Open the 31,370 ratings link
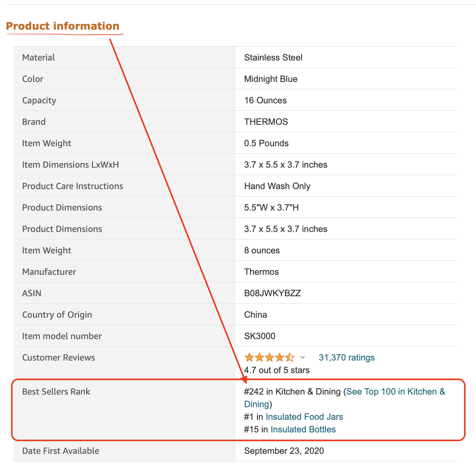 346,357
